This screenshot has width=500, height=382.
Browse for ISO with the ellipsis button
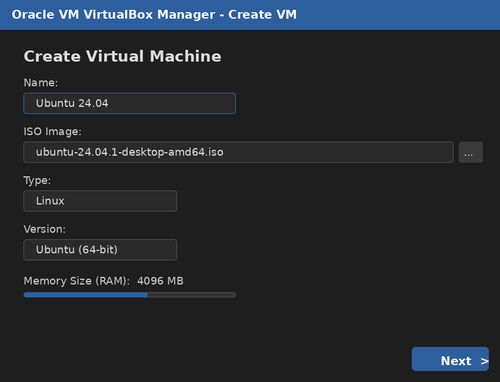tap(471, 152)
